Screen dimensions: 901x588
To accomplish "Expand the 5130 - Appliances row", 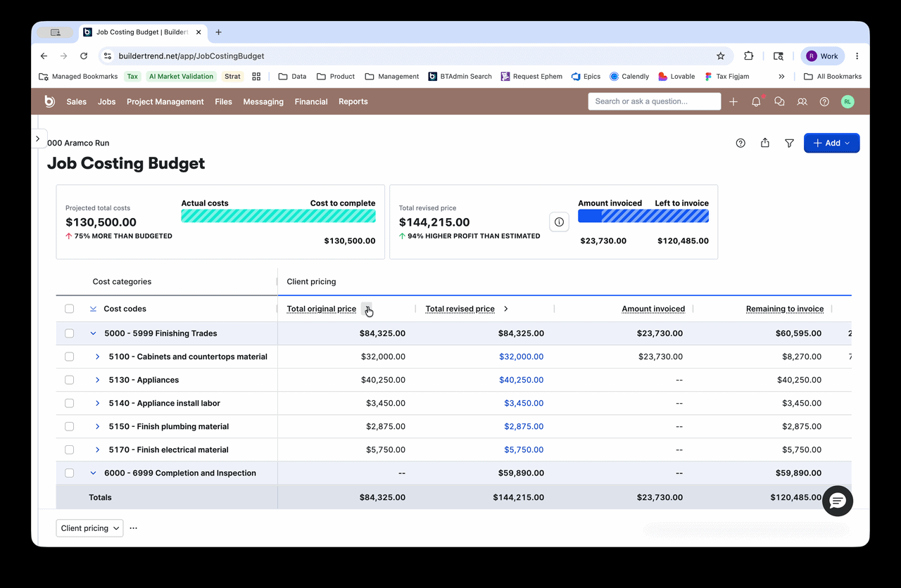I will [98, 380].
